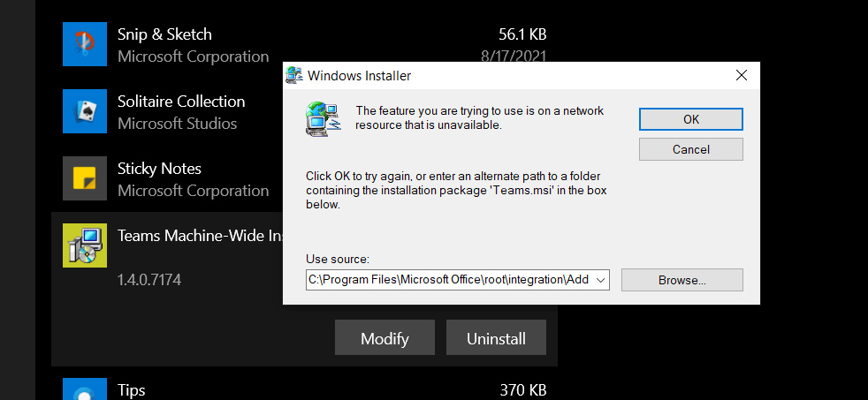Select the Snip & Sketch entry name

click(x=164, y=34)
